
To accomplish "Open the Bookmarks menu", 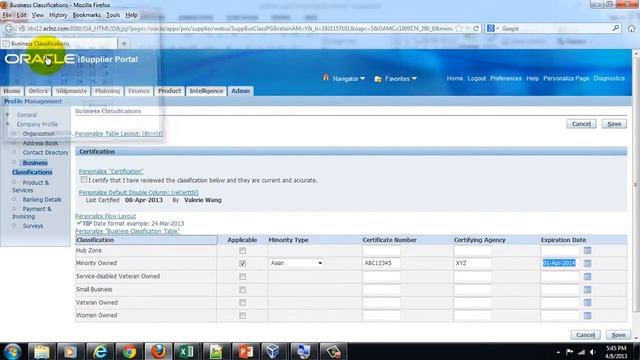I will coord(87,15).
